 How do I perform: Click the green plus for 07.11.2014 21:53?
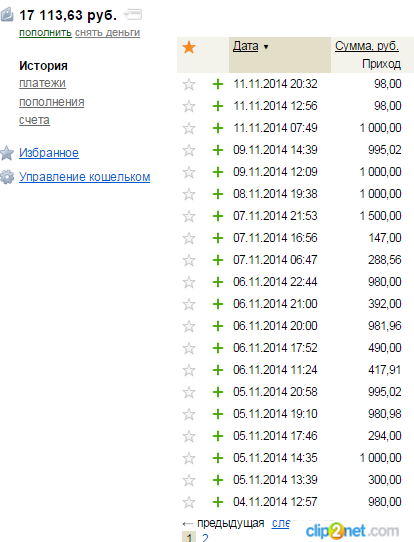[218, 216]
